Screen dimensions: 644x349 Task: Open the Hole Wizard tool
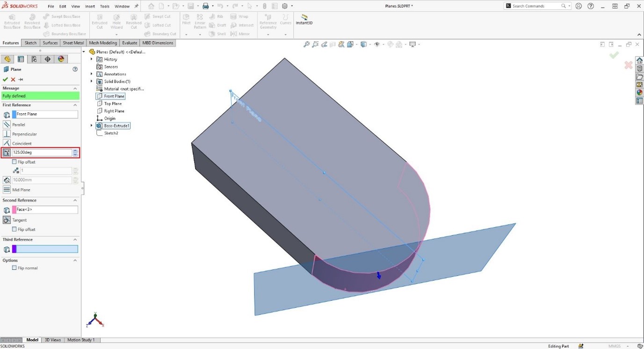click(116, 22)
